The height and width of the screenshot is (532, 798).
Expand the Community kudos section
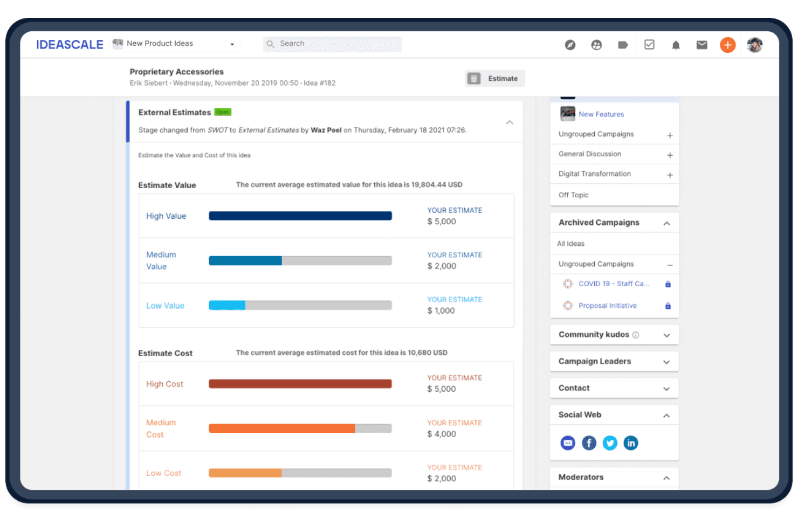tap(667, 335)
